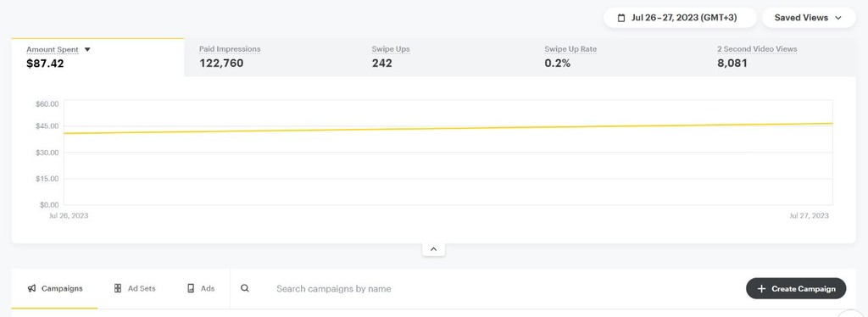The image size is (868, 317).
Task: Click the megaphone Campaigns icon
Action: 32,288
